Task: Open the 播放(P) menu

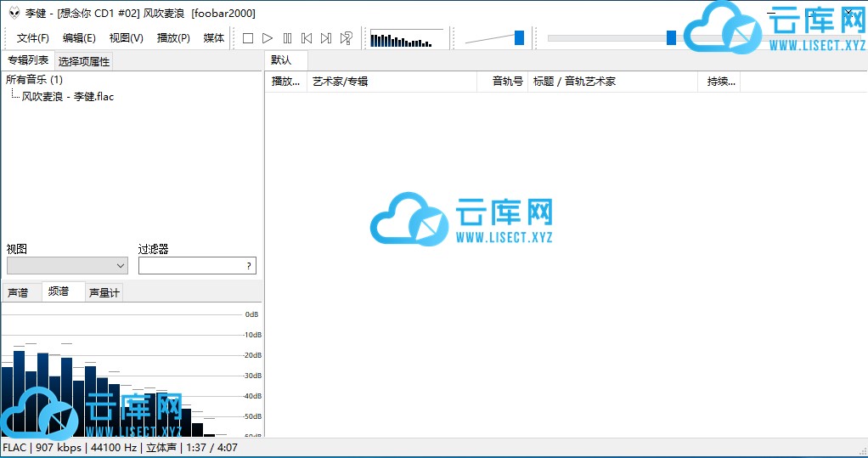Action: coord(173,37)
